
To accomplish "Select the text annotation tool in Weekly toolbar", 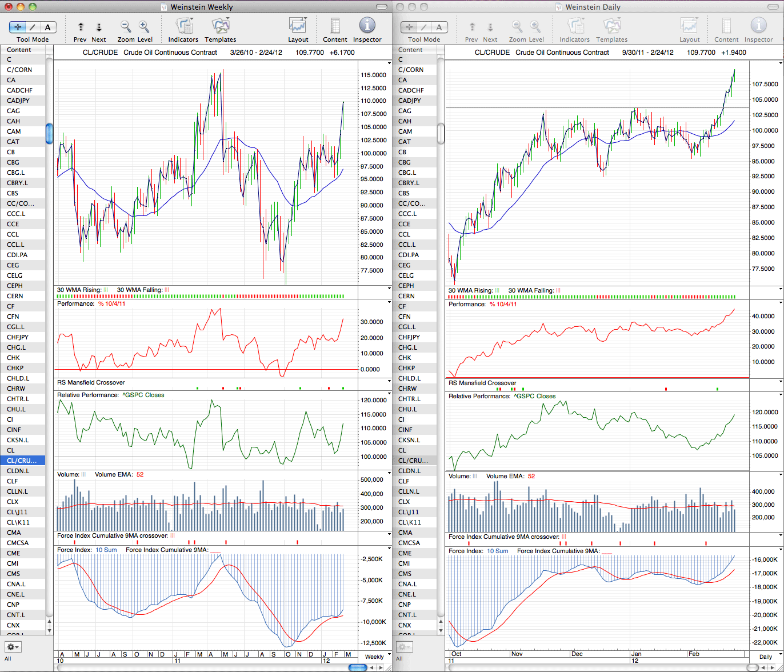I will [48, 27].
